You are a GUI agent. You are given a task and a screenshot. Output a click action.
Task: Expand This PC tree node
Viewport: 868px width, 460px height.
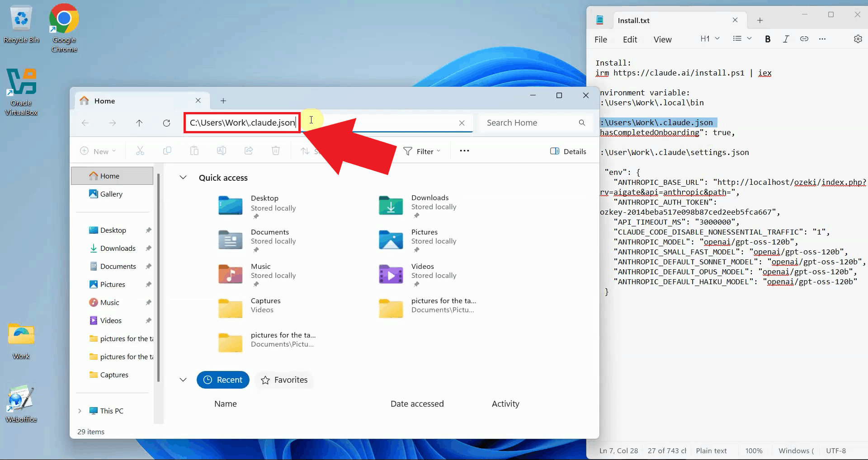[80, 411]
